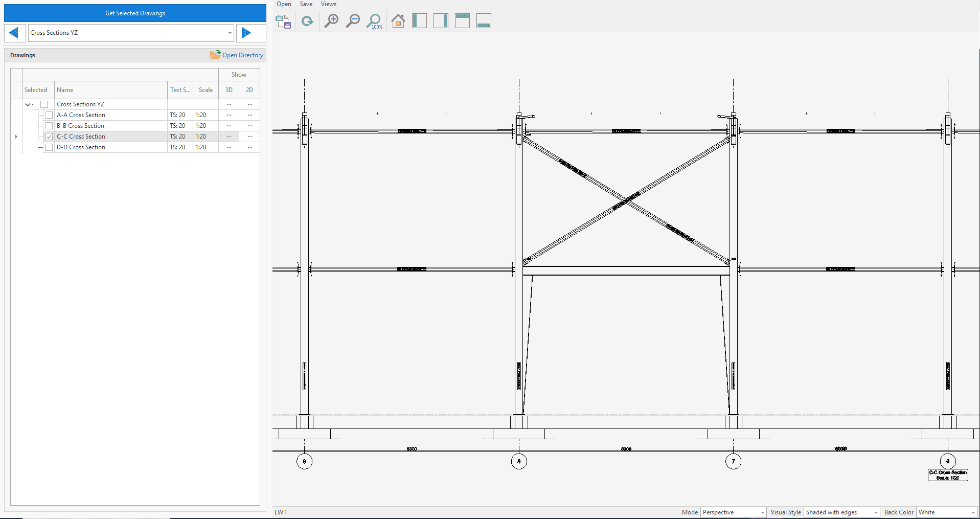Click the refresh view icon
Image resolution: width=980 pixels, height=519 pixels.
(307, 21)
